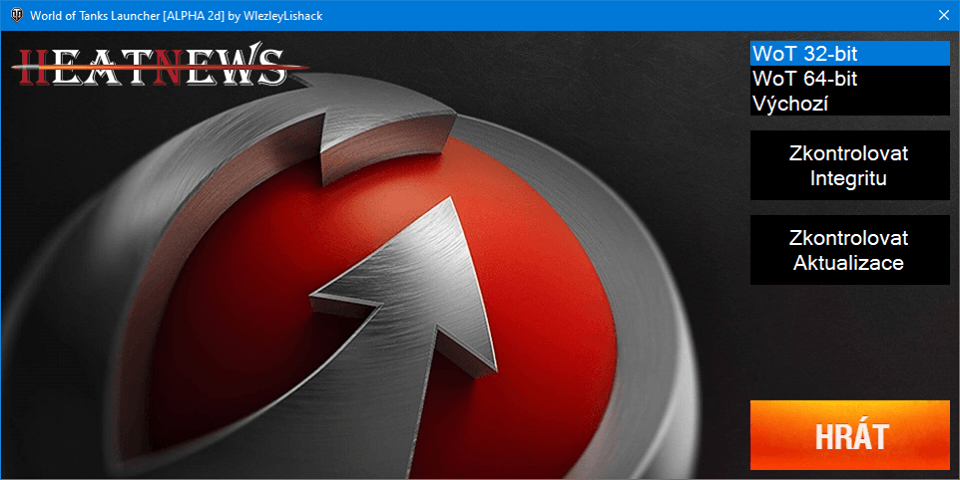
Task: Click the Zkontrolovat Integritu button
Action: pos(850,165)
